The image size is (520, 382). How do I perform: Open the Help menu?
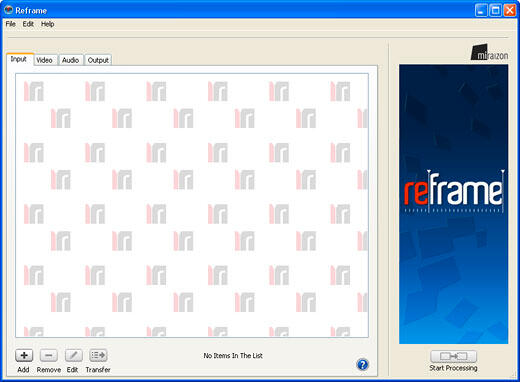click(x=48, y=24)
